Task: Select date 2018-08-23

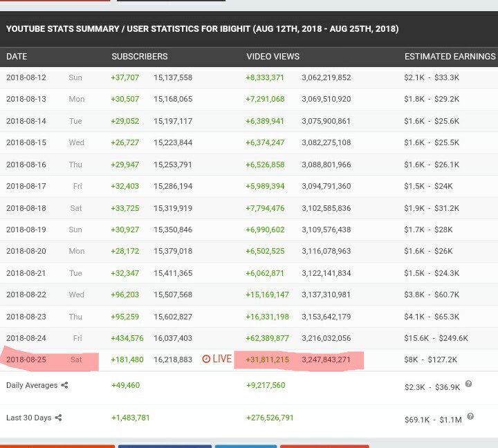Action: [x=26, y=317]
